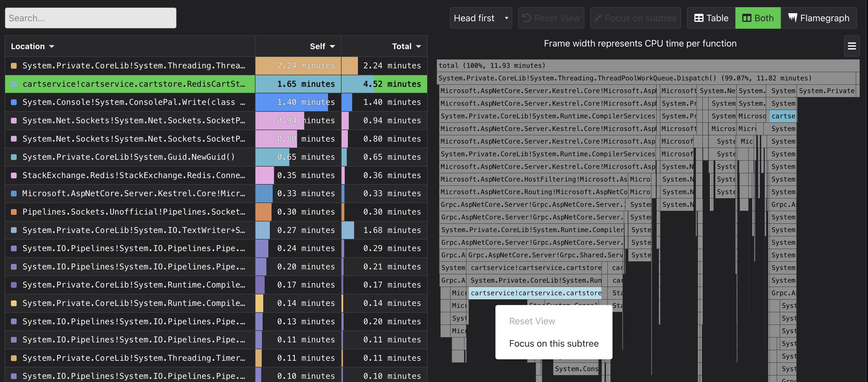Click the pink square beside StackExchange.Redis row
This screenshot has height=382, width=868.
(x=13, y=175)
